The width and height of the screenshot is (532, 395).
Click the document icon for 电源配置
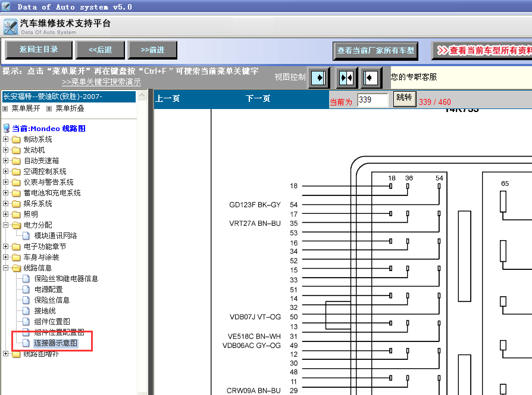[x=26, y=290]
